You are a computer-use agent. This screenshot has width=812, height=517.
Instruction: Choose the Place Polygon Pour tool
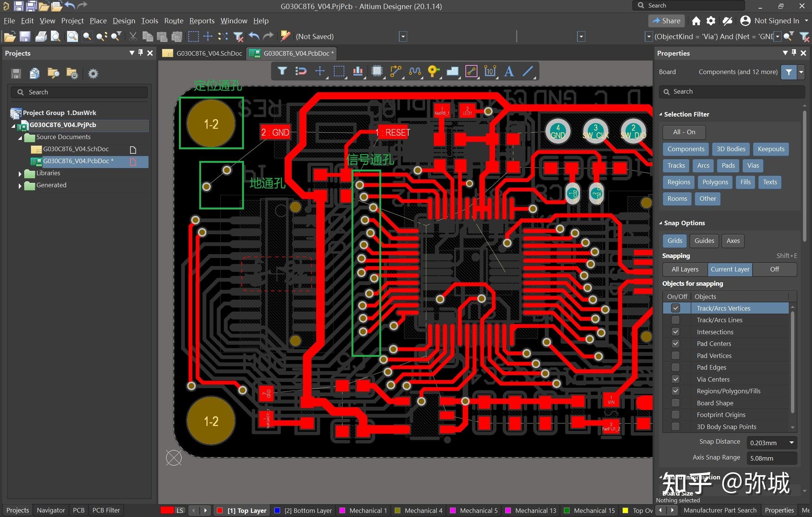point(452,71)
